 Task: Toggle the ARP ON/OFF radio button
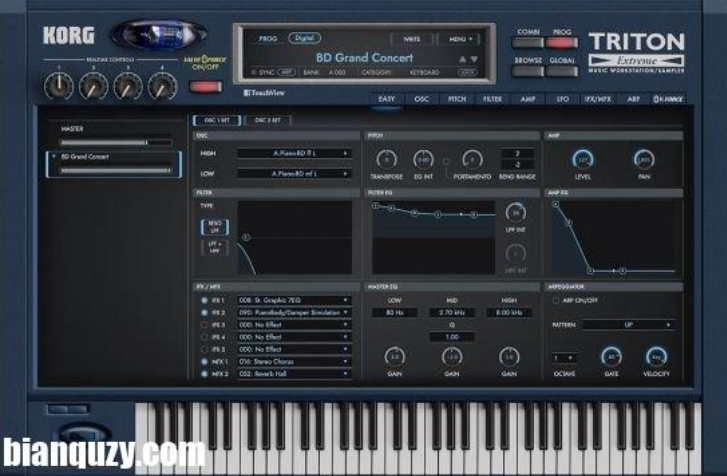point(557,300)
